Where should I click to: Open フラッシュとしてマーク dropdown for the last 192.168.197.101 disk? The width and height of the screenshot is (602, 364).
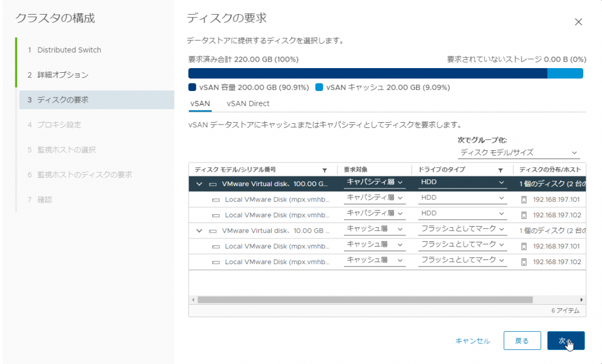pos(462,245)
